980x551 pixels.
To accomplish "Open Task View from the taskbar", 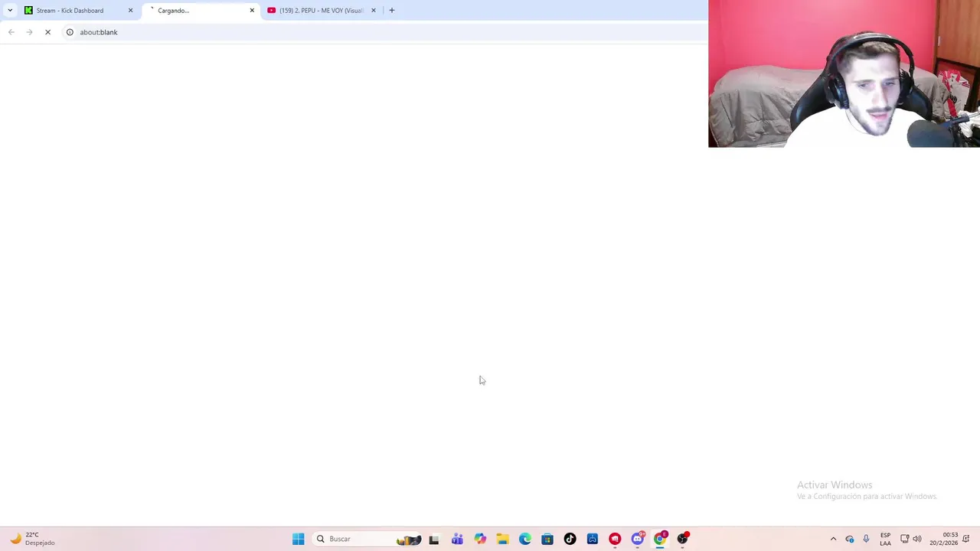I will pos(434,539).
